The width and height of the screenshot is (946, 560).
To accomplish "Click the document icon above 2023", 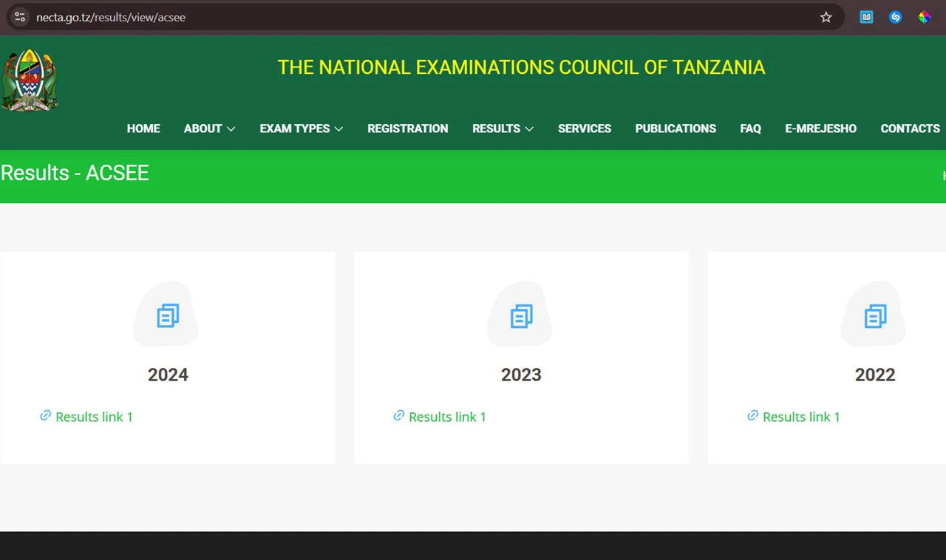I will coord(521,316).
